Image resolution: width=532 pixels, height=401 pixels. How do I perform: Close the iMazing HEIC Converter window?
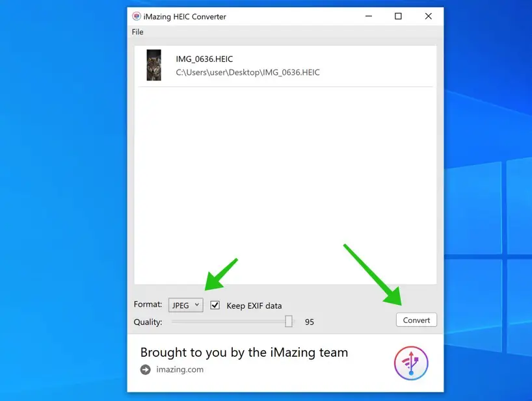[429, 16]
